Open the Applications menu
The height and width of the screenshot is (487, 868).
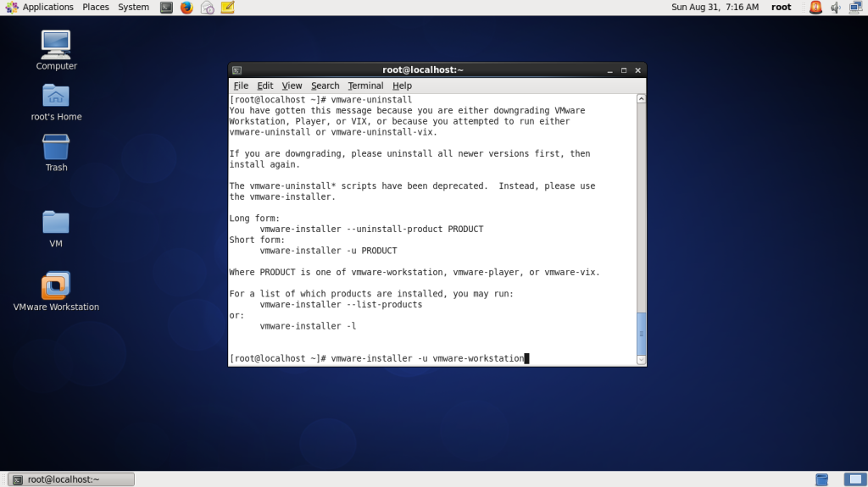tap(47, 7)
